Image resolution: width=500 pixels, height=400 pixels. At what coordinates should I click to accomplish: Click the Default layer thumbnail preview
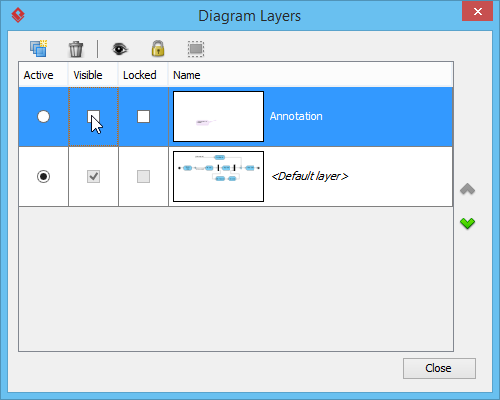click(x=218, y=176)
